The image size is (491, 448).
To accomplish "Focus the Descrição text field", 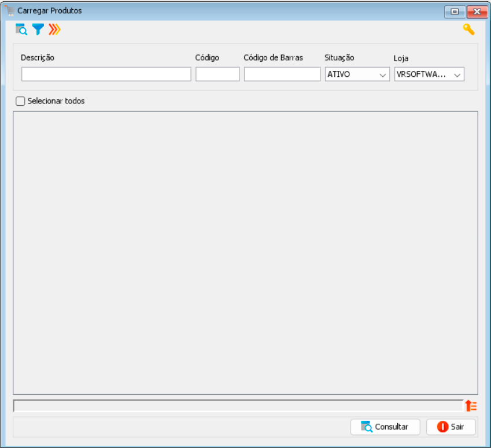I will (106, 74).
